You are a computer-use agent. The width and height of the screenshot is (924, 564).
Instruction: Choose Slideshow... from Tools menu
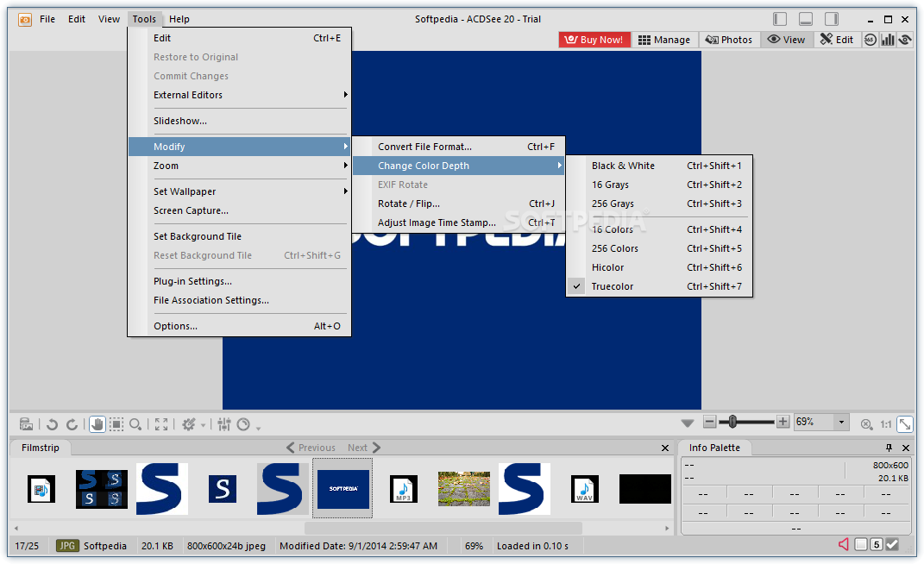pos(240,121)
